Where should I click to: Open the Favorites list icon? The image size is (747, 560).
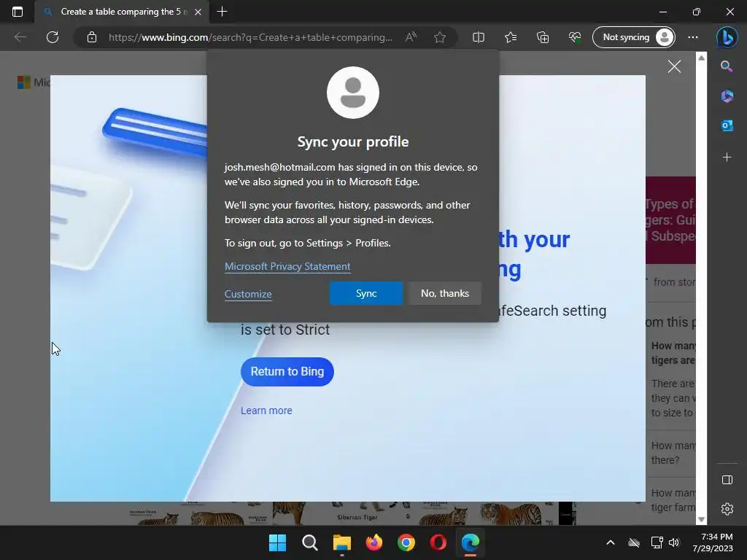pos(511,37)
